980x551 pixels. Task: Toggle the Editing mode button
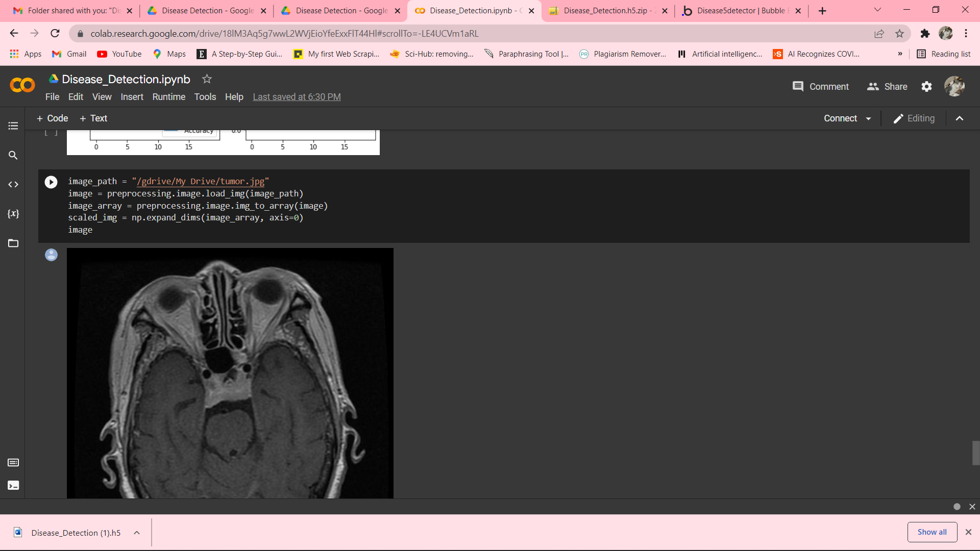(x=914, y=118)
